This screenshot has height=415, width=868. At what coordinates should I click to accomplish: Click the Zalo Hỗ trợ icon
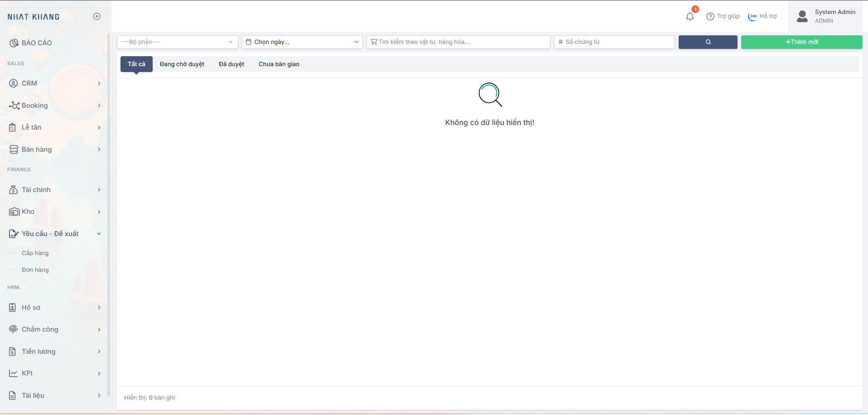click(x=752, y=17)
